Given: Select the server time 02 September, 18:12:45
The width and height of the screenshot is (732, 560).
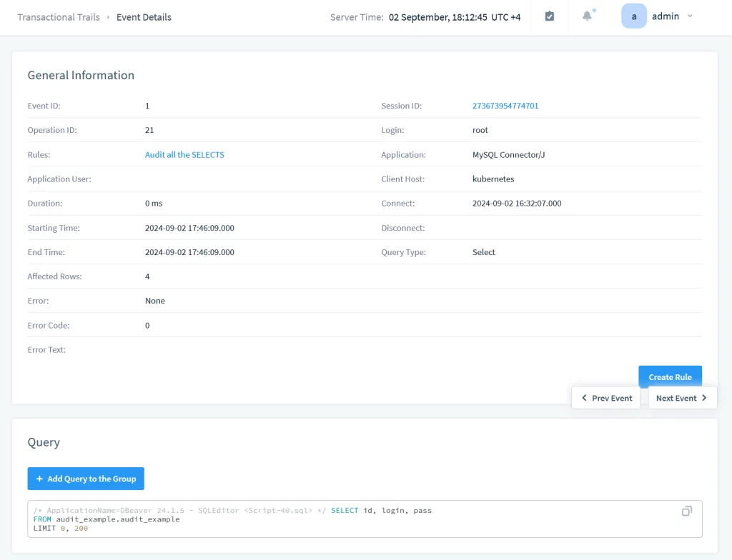Looking at the screenshot, I should coord(438,17).
